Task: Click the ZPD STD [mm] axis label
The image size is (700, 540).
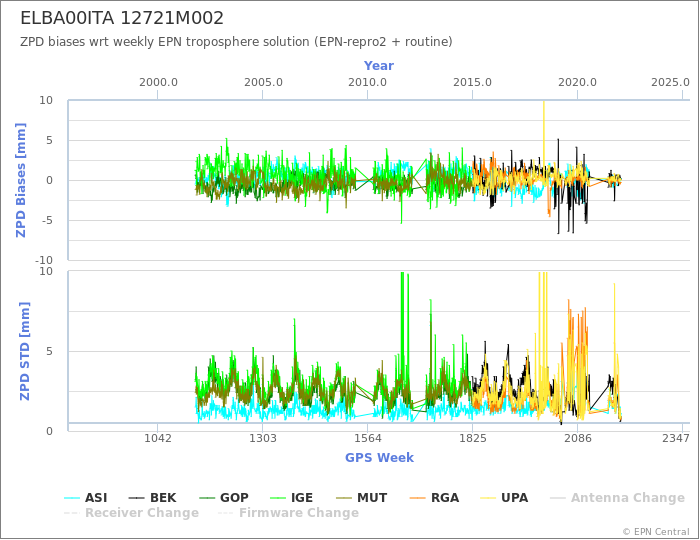Action: [x=25, y=351]
